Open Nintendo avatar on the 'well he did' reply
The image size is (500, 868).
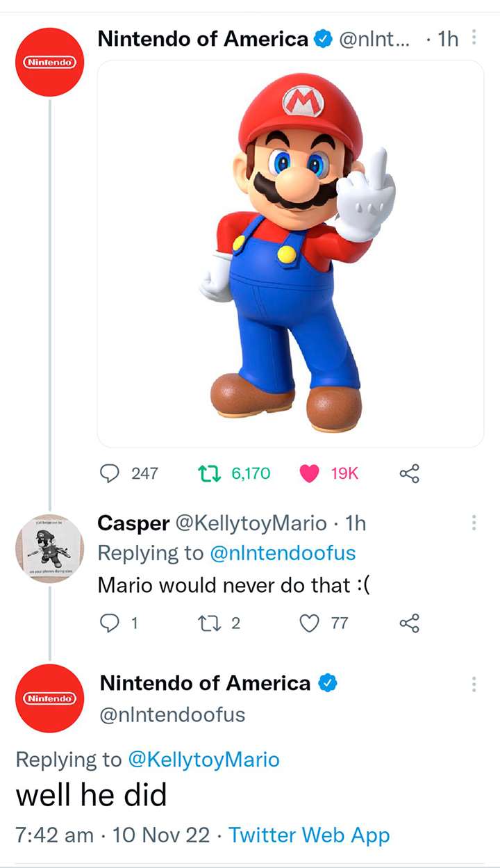[49, 698]
